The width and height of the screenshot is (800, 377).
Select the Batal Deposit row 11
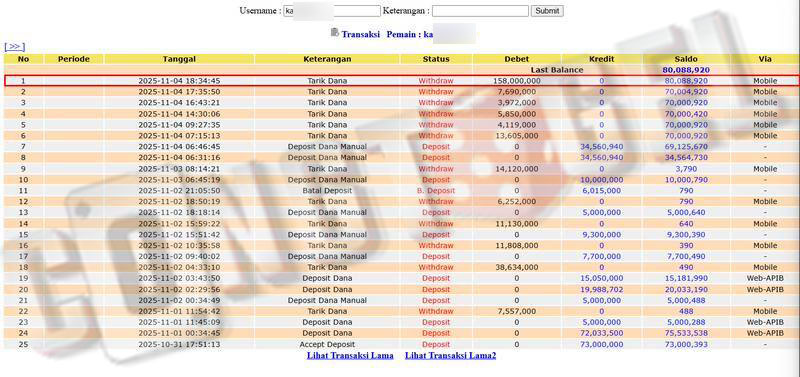click(x=400, y=190)
